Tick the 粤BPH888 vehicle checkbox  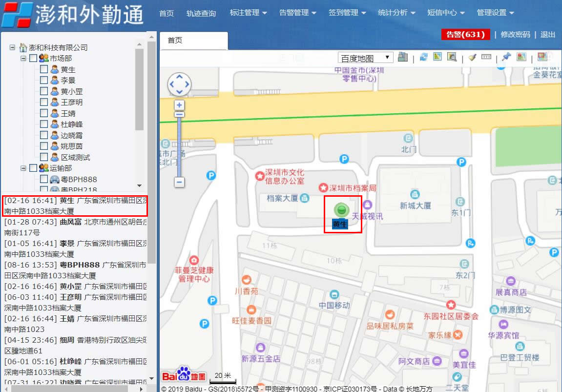(44, 179)
